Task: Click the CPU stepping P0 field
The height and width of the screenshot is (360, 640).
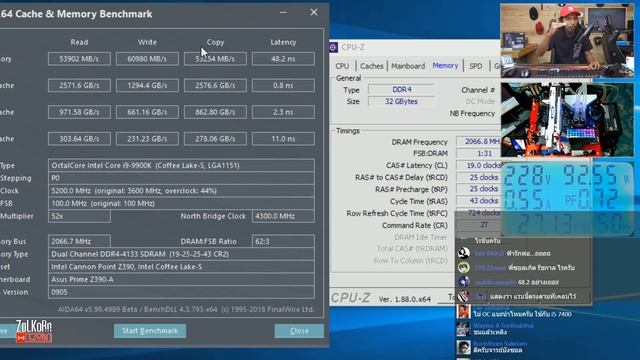Action: point(181,178)
